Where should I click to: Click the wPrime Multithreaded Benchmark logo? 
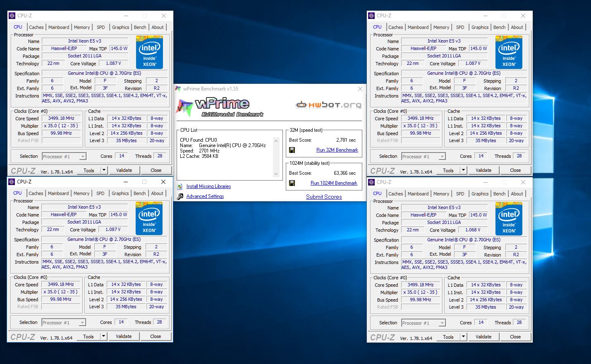[x=220, y=107]
